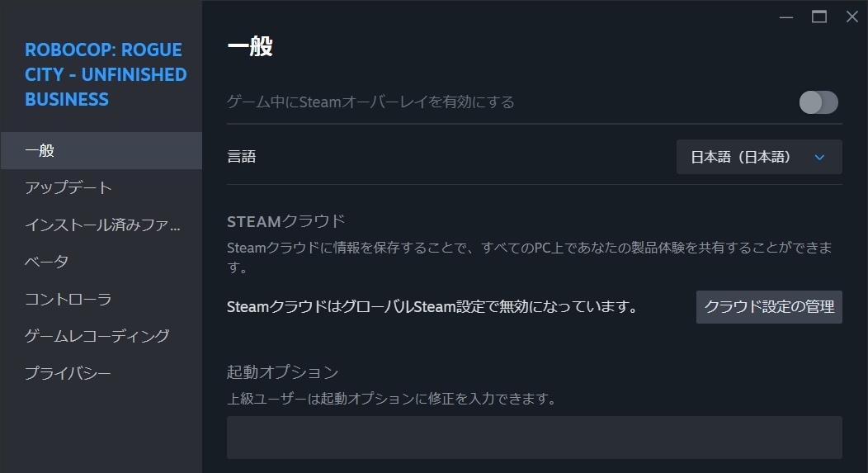This screenshot has height=473, width=868.
Task: Close the properties window
Action: pos(852,17)
